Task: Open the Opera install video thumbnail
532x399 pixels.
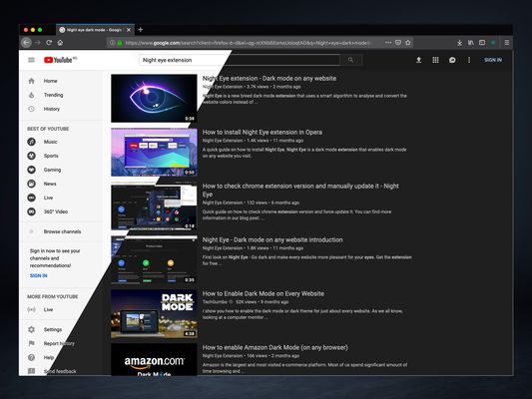Action: click(x=154, y=153)
